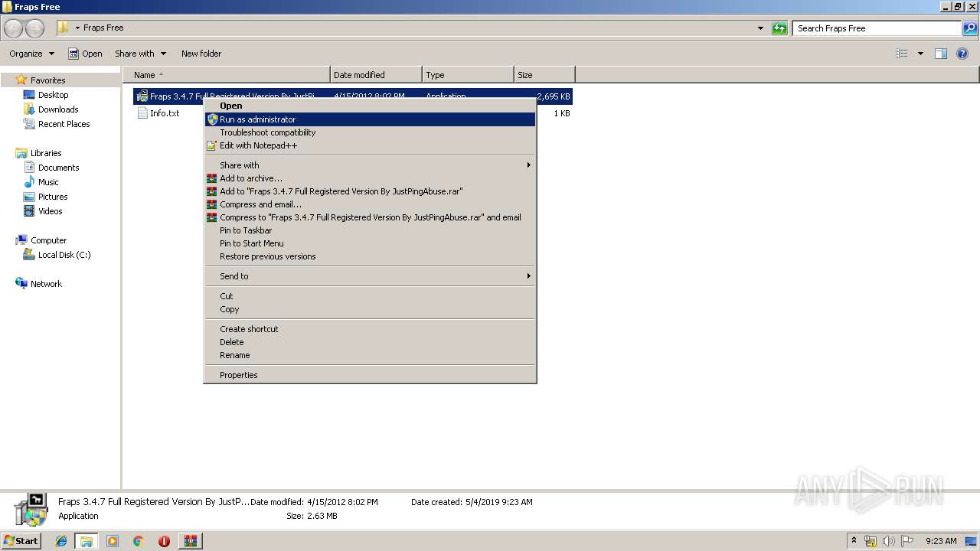Choose Copy from context menu
The width and height of the screenshot is (980, 551).
click(x=370, y=309)
